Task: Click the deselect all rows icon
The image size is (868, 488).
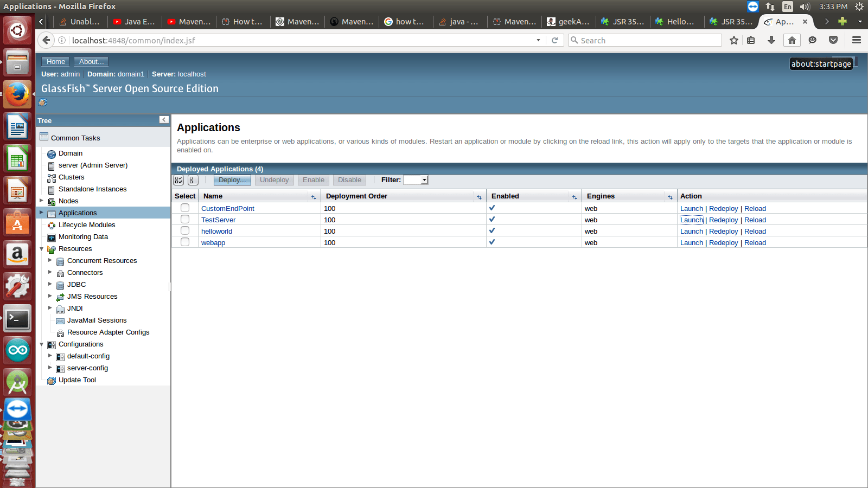Action: click(x=193, y=180)
